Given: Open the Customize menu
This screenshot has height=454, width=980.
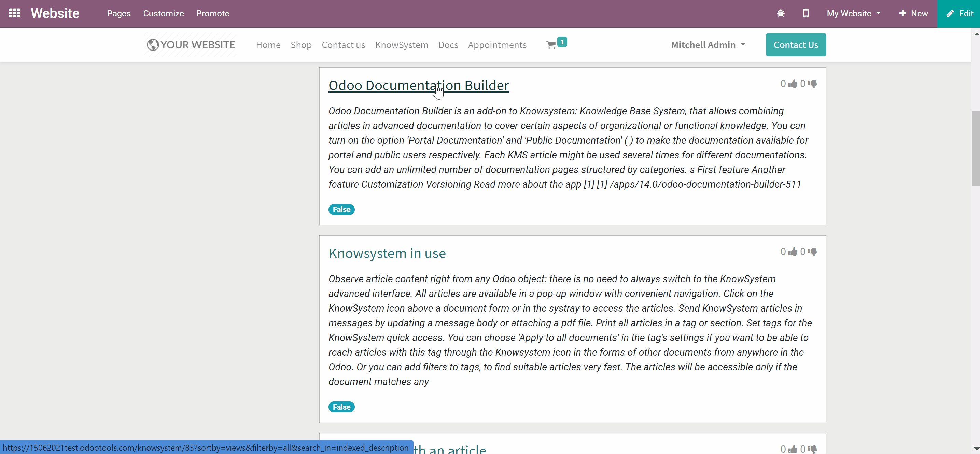Looking at the screenshot, I should coord(164,13).
